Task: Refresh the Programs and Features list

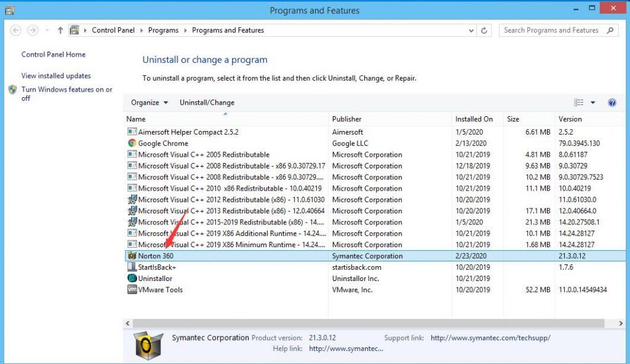Action: point(484,30)
